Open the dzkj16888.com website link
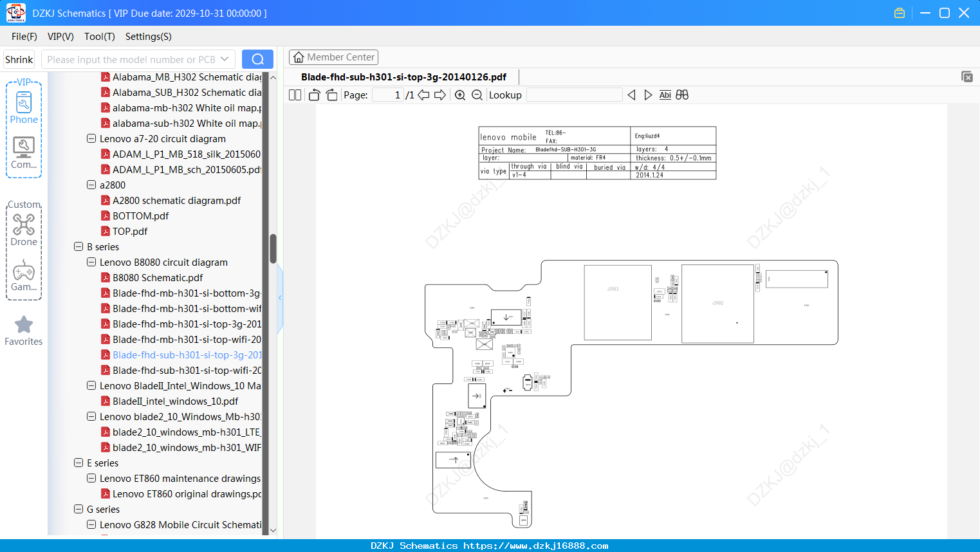The height and width of the screenshot is (552, 980). pos(536,546)
